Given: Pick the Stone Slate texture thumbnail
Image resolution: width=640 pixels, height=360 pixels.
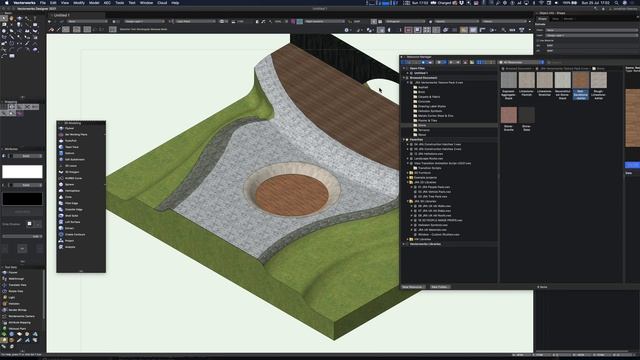Looking at the screenshot, I should click(x=527, y=115).
